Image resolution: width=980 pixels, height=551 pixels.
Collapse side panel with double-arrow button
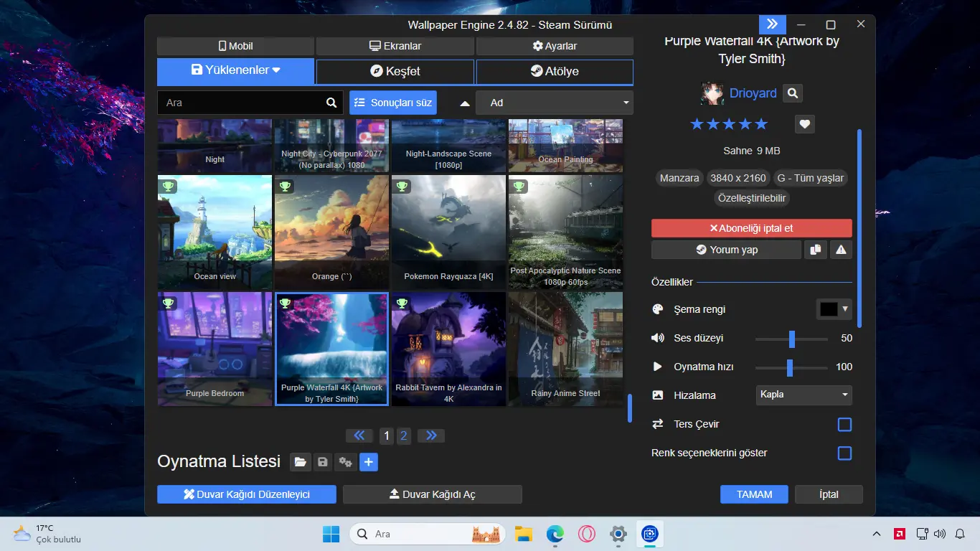click(x=773, y=24)
